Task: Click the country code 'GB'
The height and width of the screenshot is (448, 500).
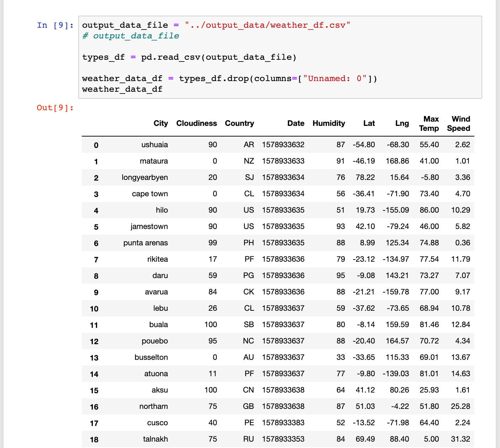Action: click(249, 406)
